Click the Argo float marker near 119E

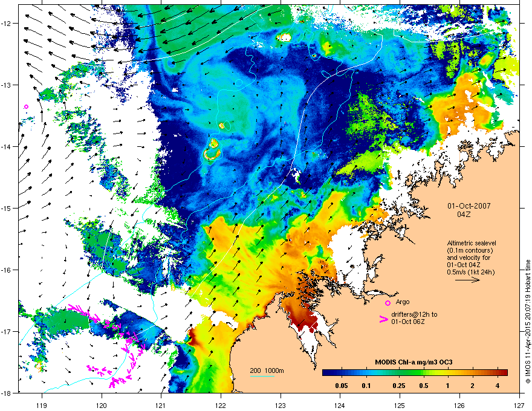26,107
